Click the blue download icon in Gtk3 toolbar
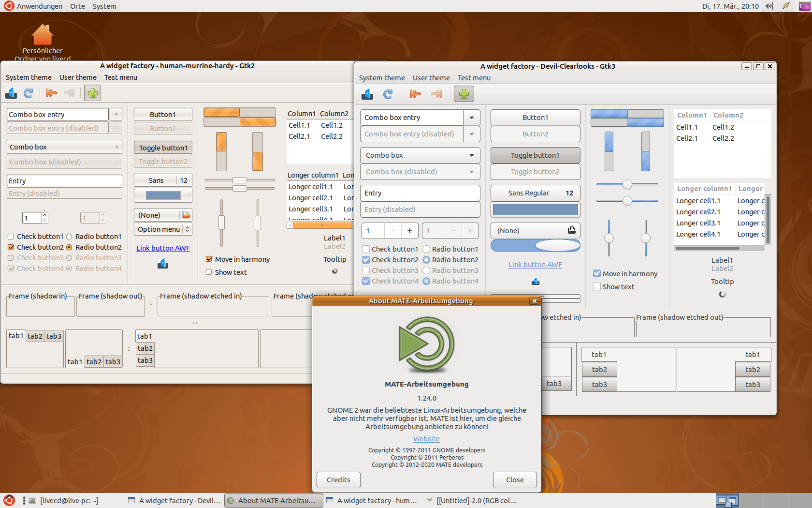 pos(367,94)
